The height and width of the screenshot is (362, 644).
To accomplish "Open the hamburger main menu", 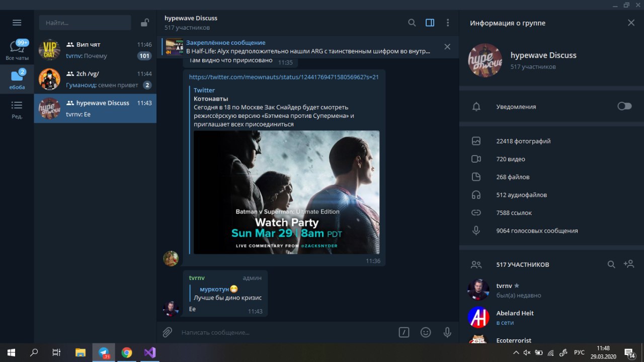I will tap(17, 23).
